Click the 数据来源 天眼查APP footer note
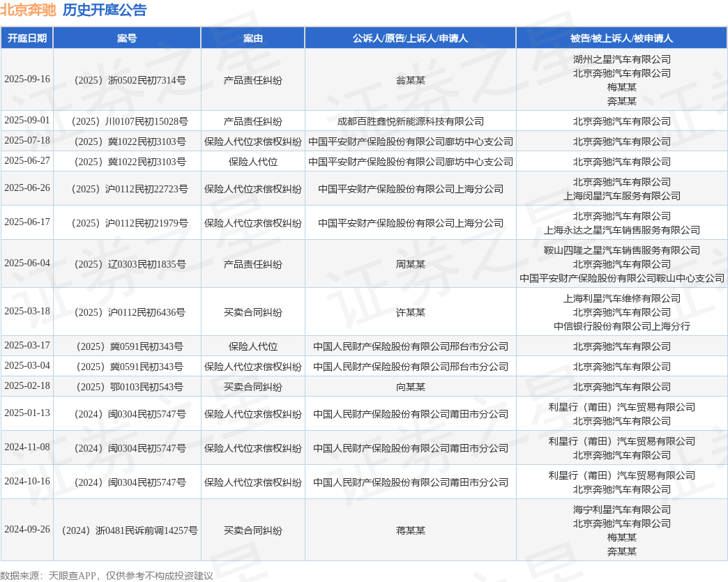 tap(106, 576)
